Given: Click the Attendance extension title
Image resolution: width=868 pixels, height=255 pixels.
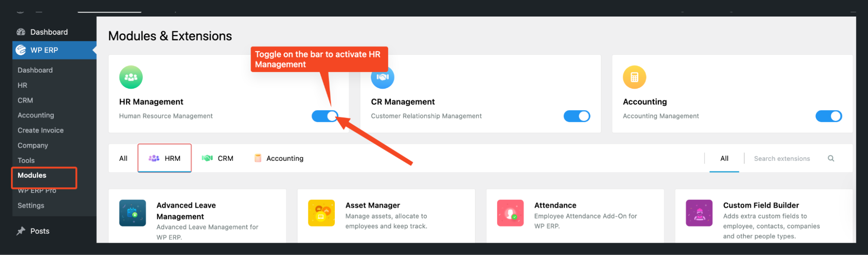Looking at the screenshot, I should pyautogui.click(x=555, y=205).
